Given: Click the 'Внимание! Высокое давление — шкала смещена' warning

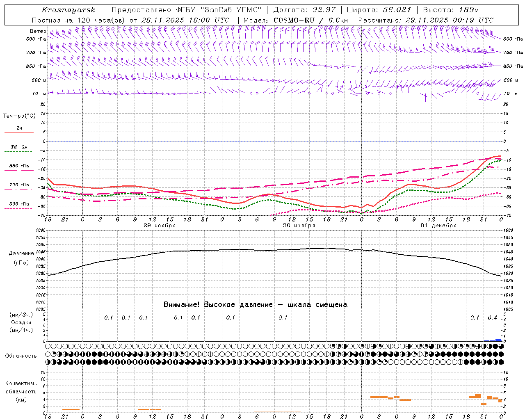Looking at the screenshot, I should tap(256, 305).
